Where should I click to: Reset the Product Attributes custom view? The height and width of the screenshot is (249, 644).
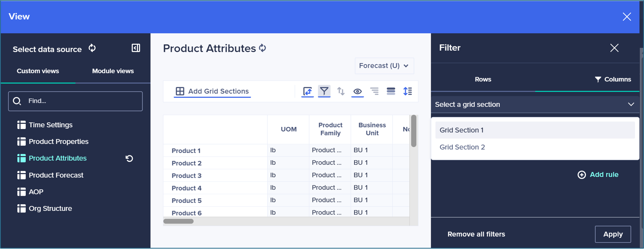coord(129,159)
